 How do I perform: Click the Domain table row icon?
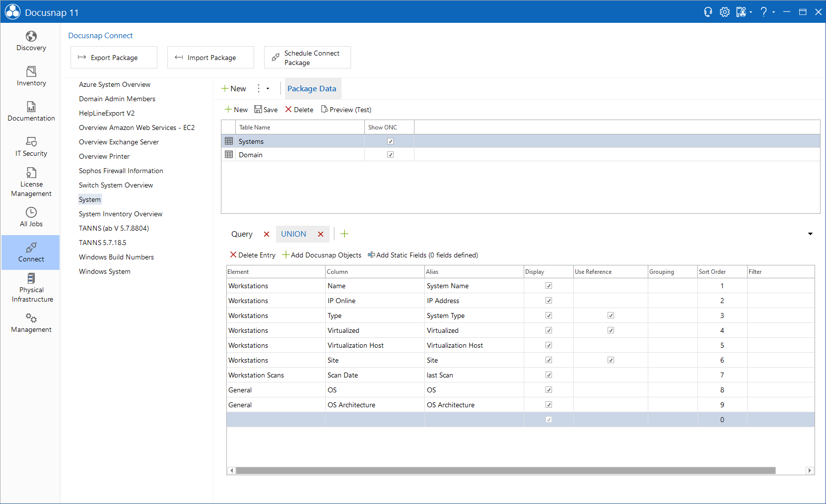[229, 155]
